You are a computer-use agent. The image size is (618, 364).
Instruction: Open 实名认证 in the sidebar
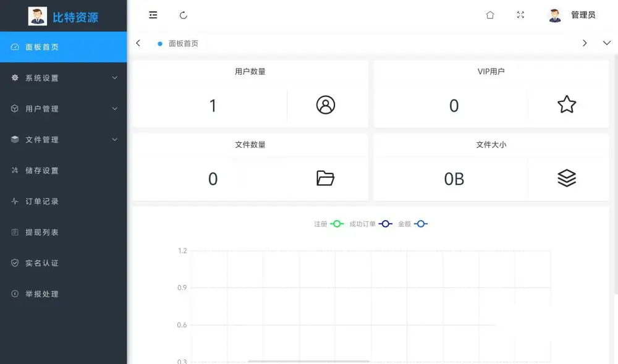pos(64,263)
